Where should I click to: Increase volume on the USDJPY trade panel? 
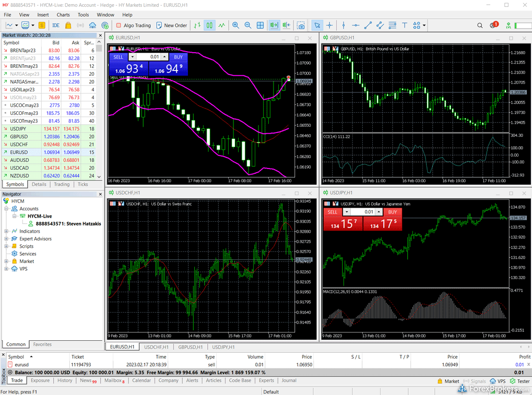tap(379, 212)
